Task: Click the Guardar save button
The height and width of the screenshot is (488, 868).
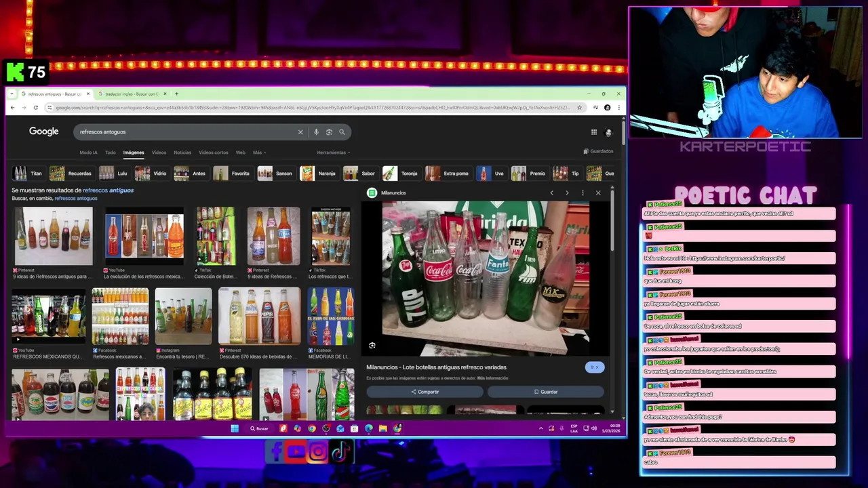Action: click(545, 392)
